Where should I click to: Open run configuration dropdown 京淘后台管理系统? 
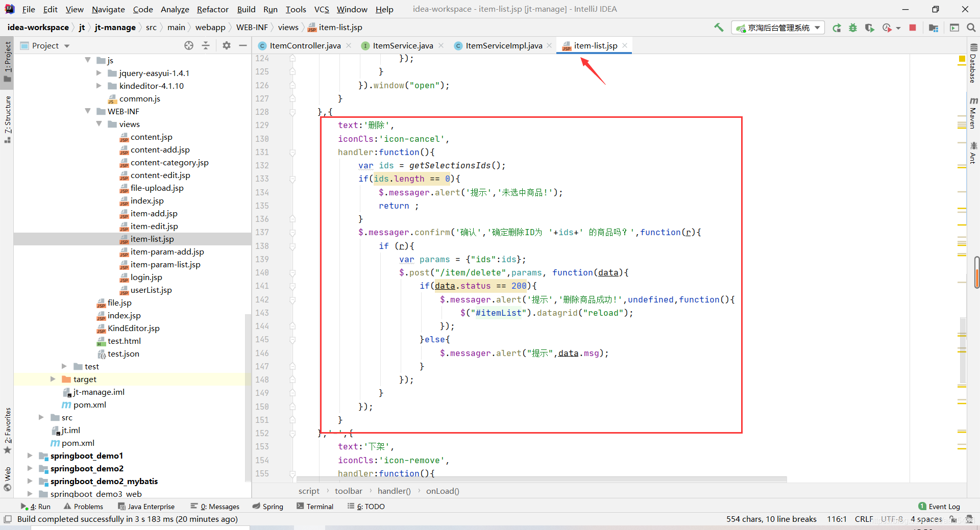pos(778,28)
